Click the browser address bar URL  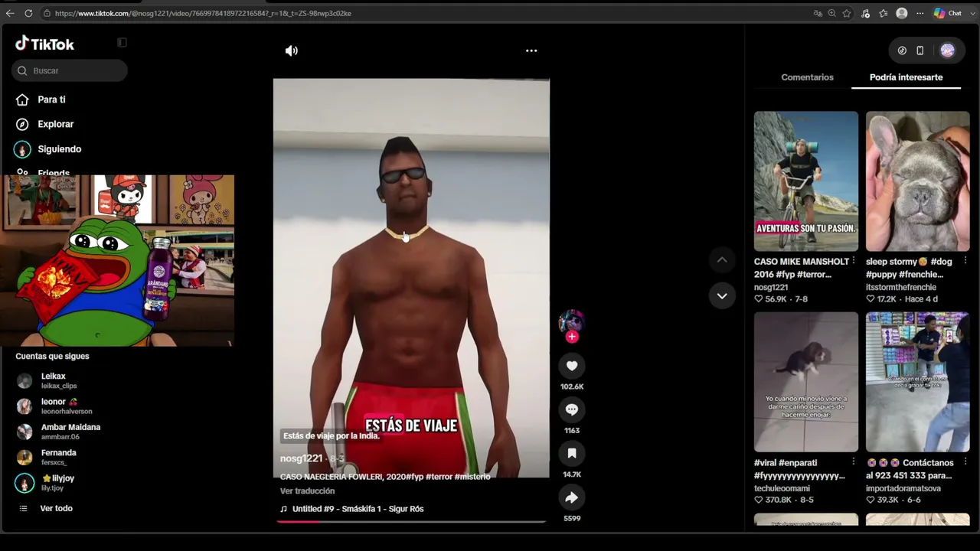click(x=203, y=13)
